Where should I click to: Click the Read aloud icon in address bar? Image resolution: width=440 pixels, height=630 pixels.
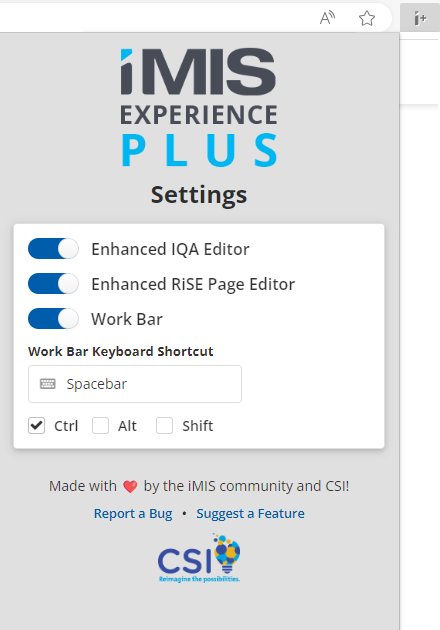tap(327, 18)
